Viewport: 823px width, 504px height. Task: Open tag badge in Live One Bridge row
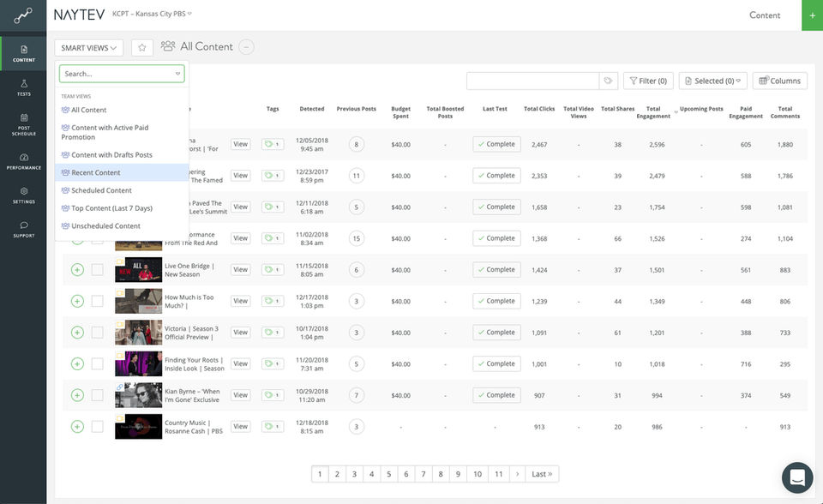tap(273, 270)
